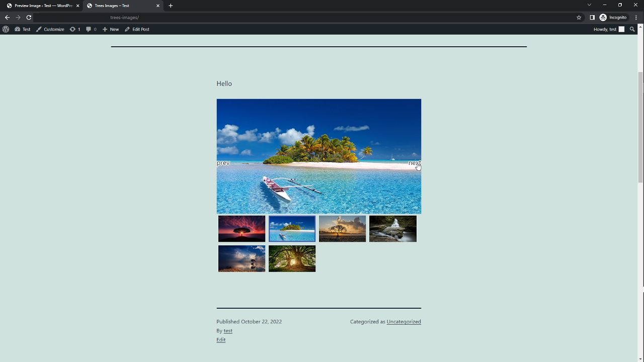Select the Trees Images – Test tab
The height and width of the screenshot is (362, 644).
123,6
